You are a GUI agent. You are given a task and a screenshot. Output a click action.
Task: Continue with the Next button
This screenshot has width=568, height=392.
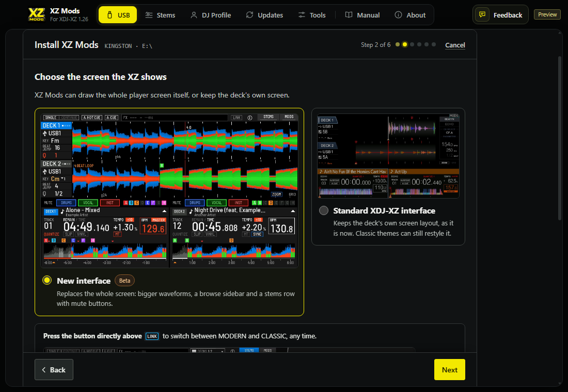[450, 369]
